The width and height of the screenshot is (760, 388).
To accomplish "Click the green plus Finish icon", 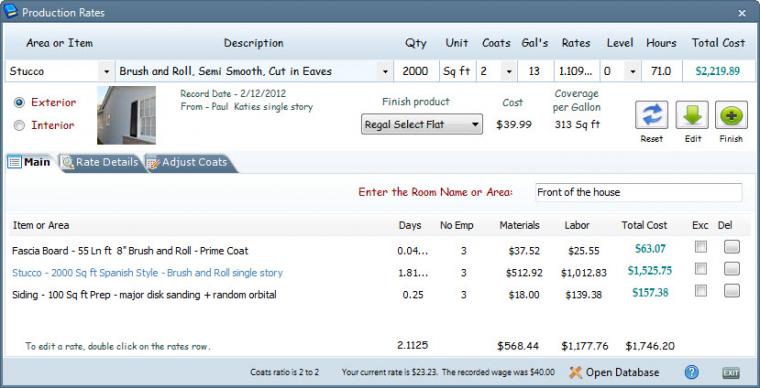I will tap(731, 115).
